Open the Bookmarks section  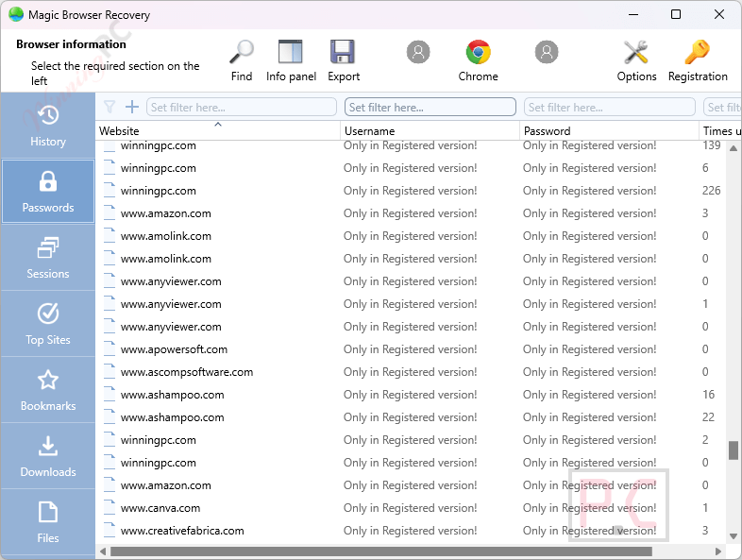(48, 390)
